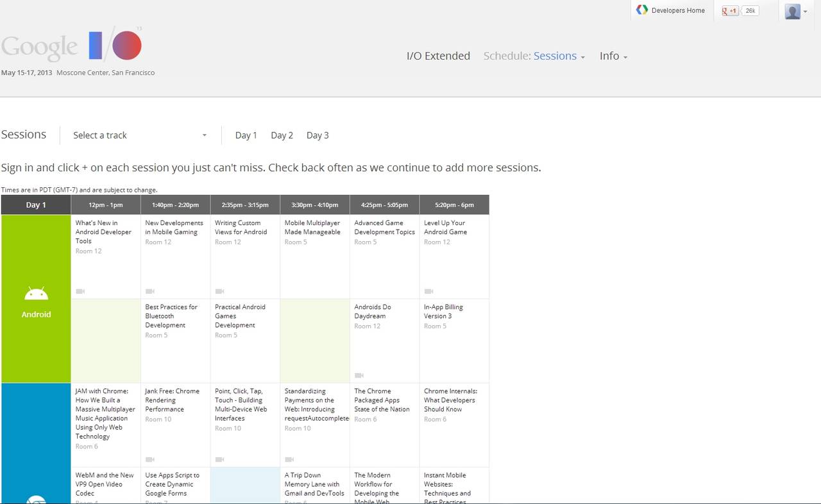Click the Google I/O logo
This screenshot has height=504, width=821.
(x=71, y=45)
